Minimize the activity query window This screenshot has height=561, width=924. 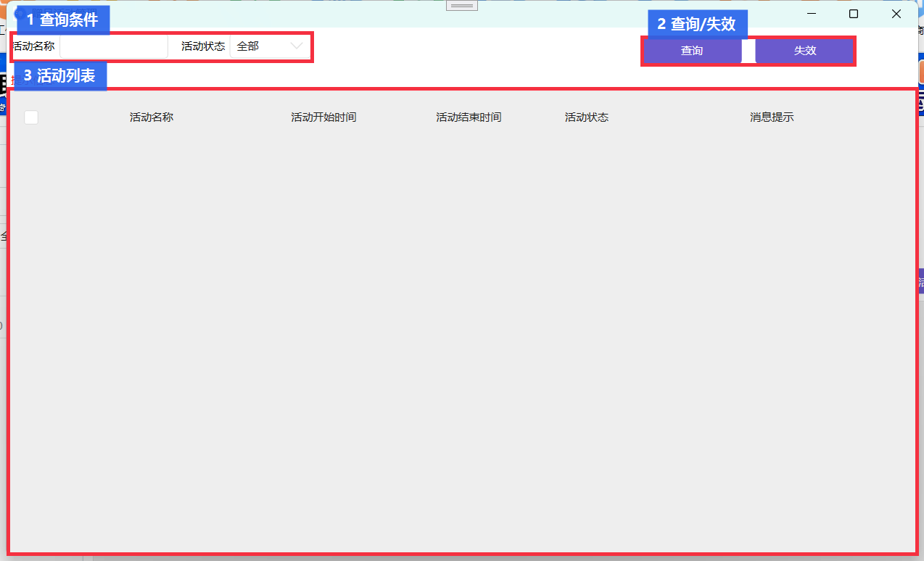point(812,14)
